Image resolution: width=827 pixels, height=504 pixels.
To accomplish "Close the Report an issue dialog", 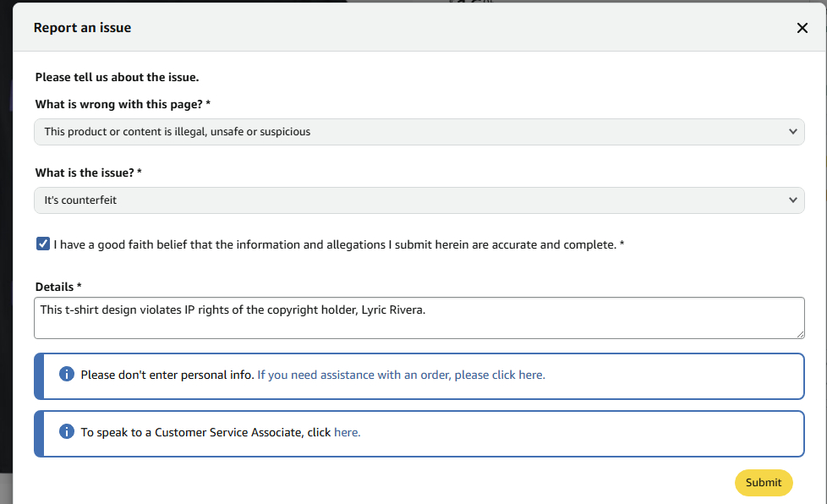I will pos(802,28).
